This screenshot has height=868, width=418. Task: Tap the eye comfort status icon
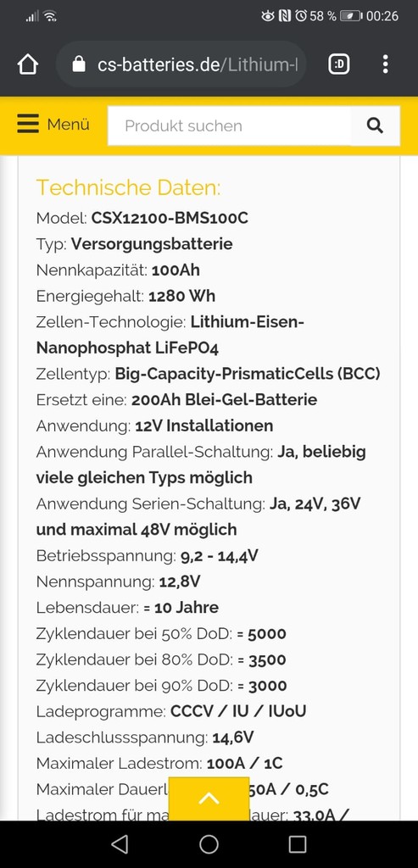click(268, 16)
